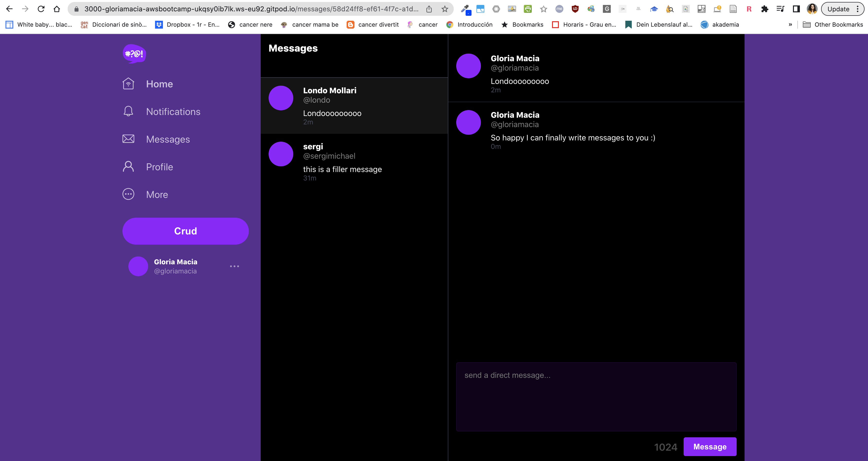868x461 pixels.
Task: Click Gloria Macia's avatar in the conversation
Action: (x=468, y=65)
